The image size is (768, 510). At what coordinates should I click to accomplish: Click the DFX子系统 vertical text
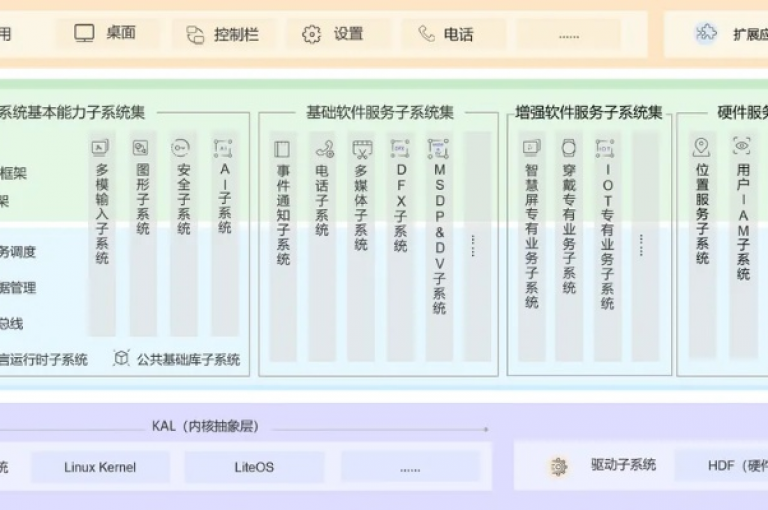pyautogui.click(x=401, y=208)
